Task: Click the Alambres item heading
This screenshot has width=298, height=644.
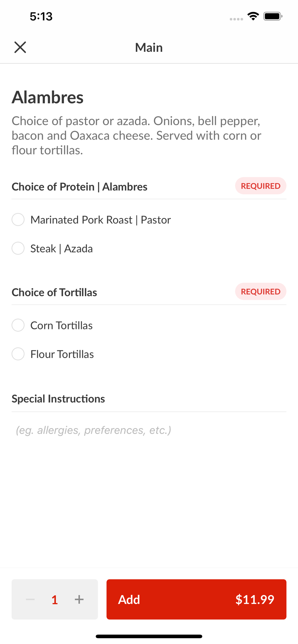Action: click(x=48, y=97)
